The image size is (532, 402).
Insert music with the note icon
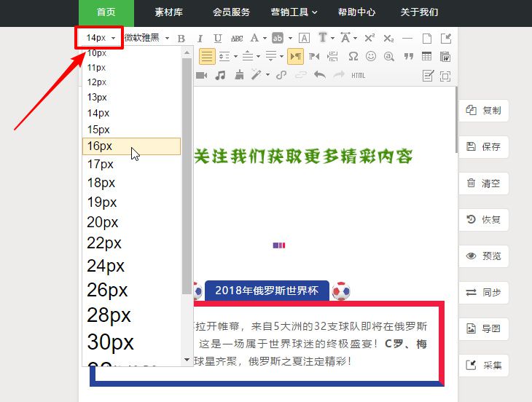click(x=220, y=75)
